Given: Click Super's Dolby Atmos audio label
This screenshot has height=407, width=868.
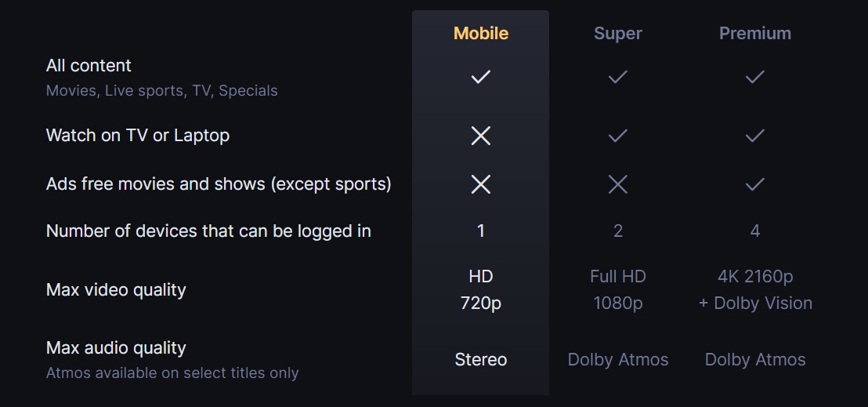Looking at the screenshot, I should click(617, 359).
